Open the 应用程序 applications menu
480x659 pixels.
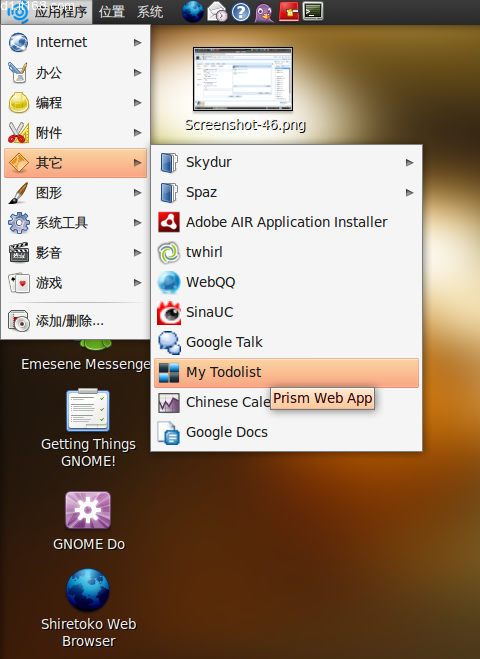tap(47, 12)
